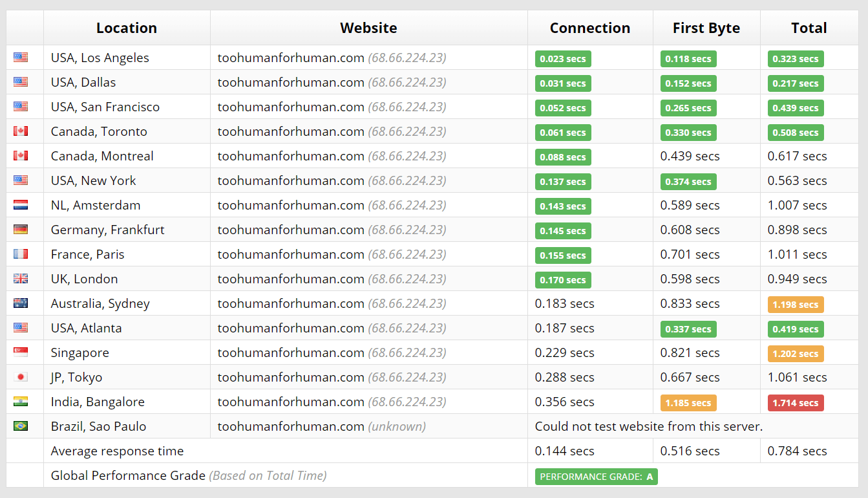
Task: Click the Japan flag icon for Tokyo
Action: 21,377
